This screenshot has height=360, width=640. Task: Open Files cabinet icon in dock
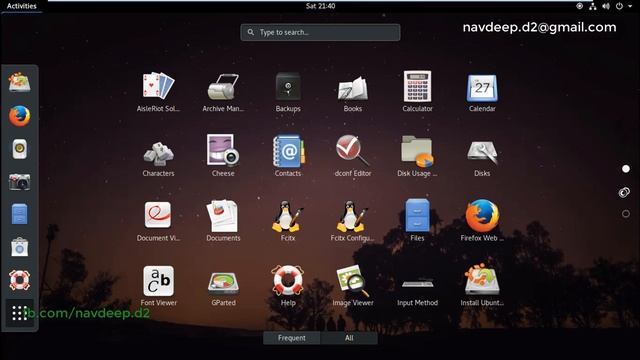point(20,214)
